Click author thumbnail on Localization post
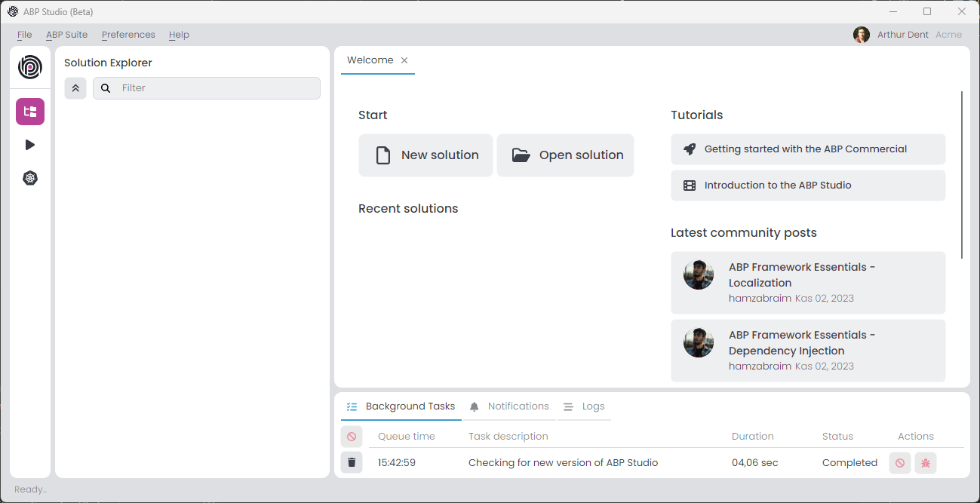 699,275
